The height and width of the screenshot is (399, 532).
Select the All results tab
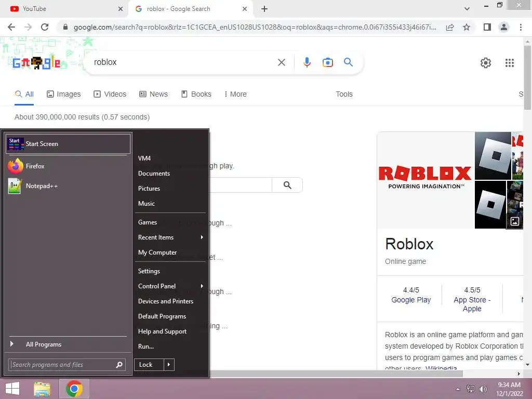tap(24, 94)
